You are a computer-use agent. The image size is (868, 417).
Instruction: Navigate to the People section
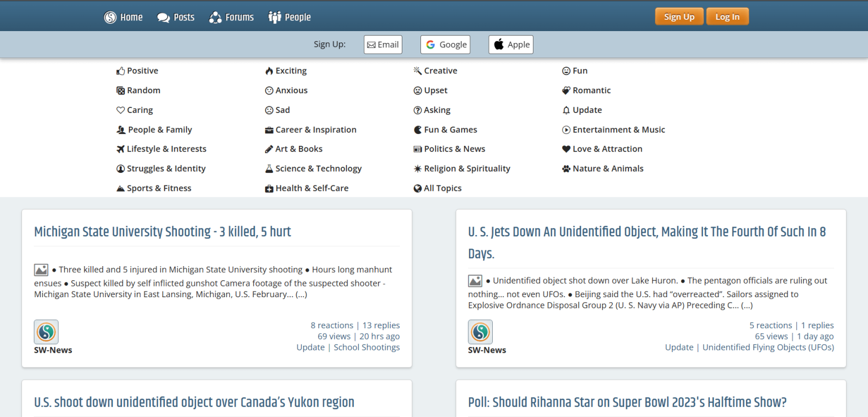tap(289, 17)
